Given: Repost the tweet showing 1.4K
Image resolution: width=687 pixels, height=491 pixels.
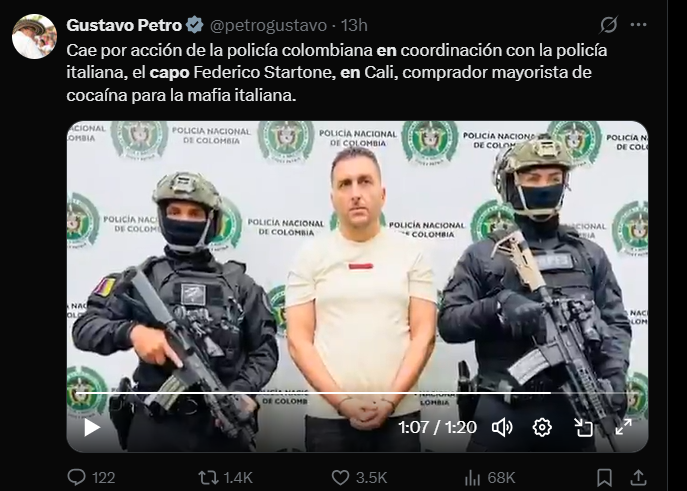Looking at the screenshot, I should pyautogui.click(x=225, y=477).
